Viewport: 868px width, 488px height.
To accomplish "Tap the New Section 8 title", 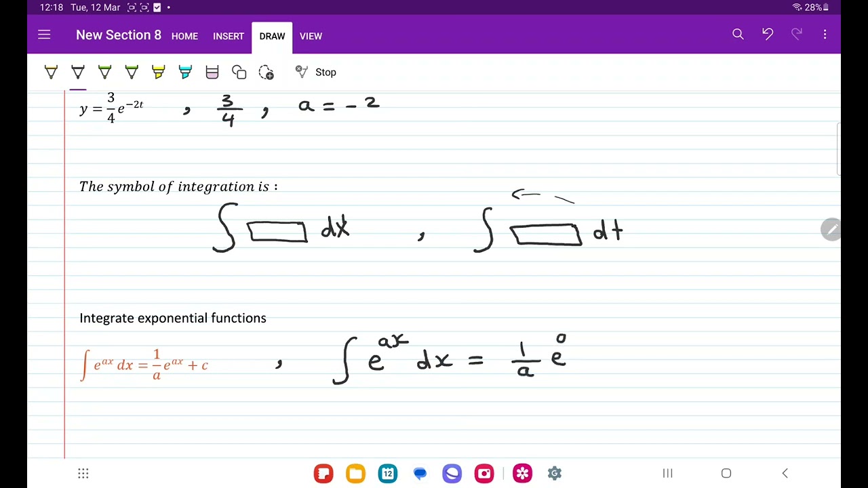I will tap(119, 35).
